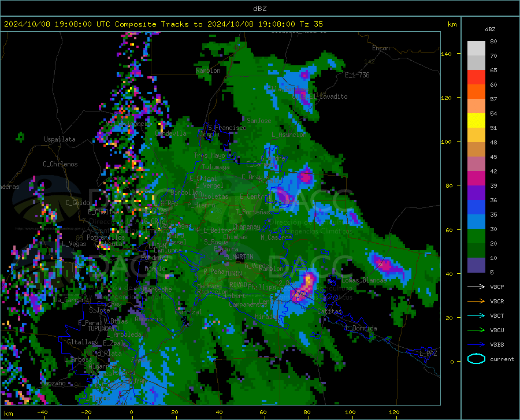Click the Uspallata map label

(x=60, y=139)
